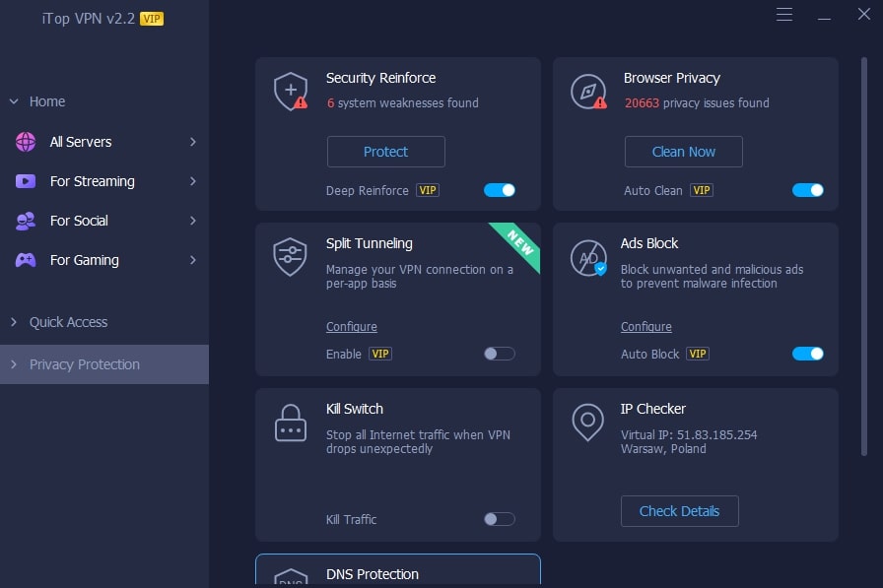
Task: Turn off Deep Reinforce toggle
Action: [x=500, y=190]
